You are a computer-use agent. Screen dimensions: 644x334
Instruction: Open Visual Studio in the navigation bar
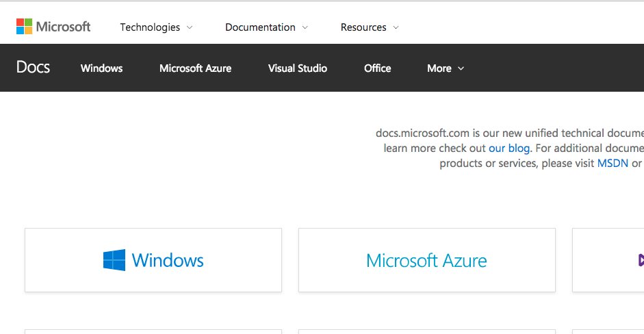pyautogui.click(x=297, y=68)
